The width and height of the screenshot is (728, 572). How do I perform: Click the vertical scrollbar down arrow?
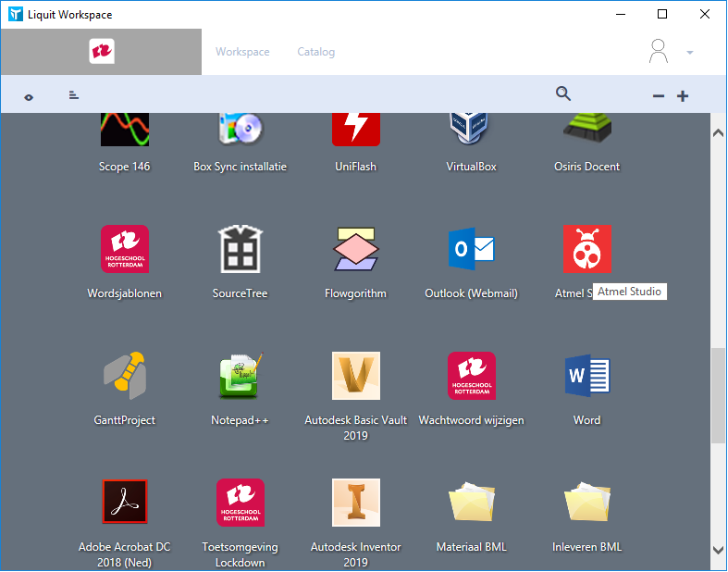pos(718,551)
